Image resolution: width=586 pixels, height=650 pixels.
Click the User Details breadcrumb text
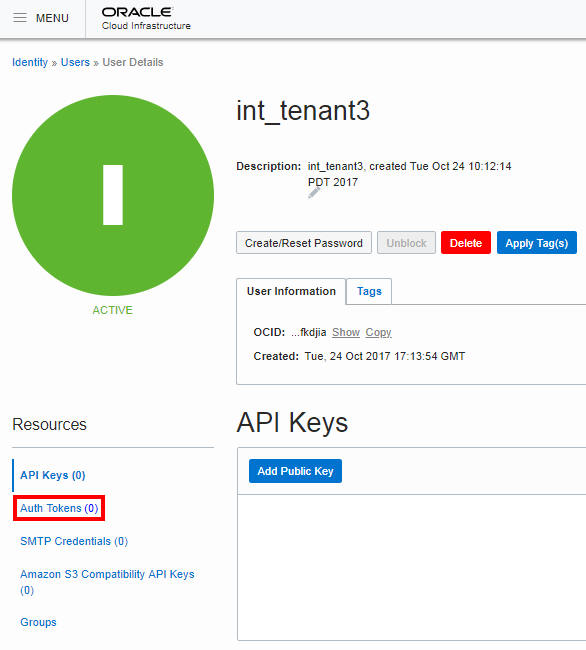(133, 62)
